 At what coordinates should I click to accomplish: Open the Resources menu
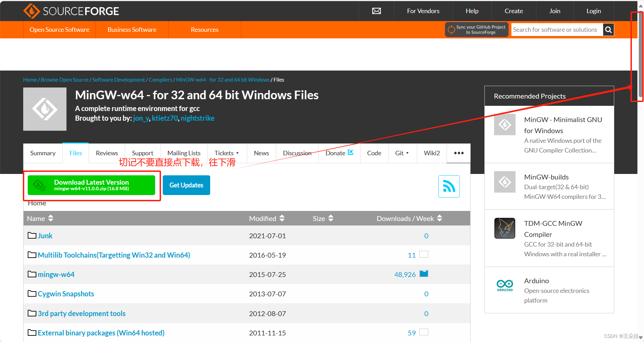coord(205,30)
